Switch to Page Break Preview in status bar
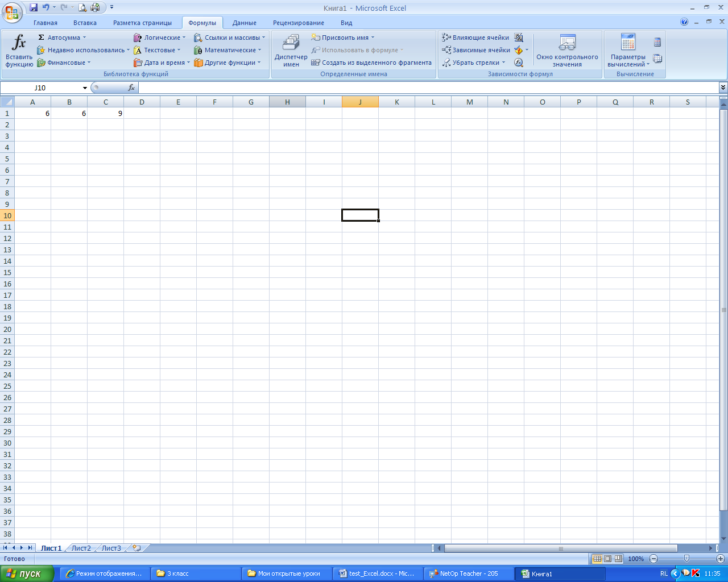The width and height of the screenshot is (728, 582). [618, 559]
